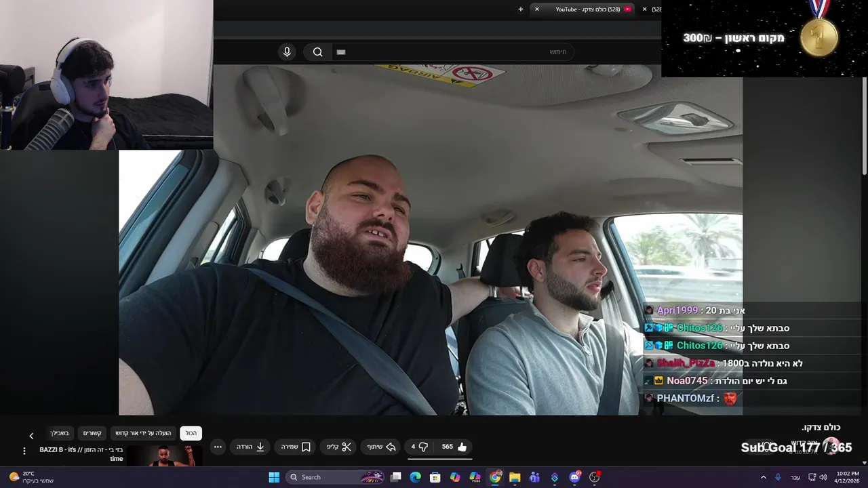Click the on-screen keyboard icon in search
Viewport: 868px width, 488px height.
pyautogui.click(x=341, y=52)
